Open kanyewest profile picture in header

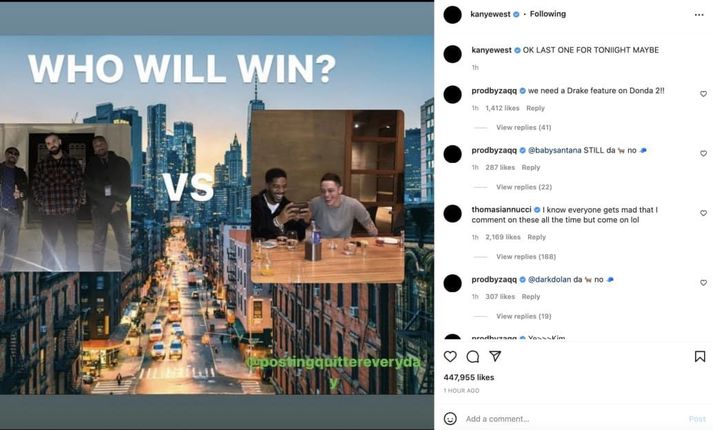click(x=452, y=15)
